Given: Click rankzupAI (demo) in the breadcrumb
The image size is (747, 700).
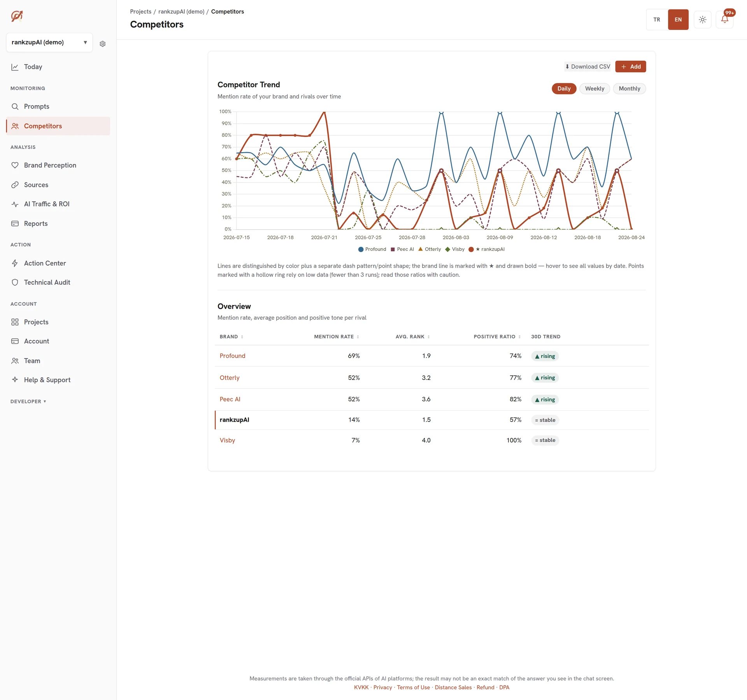Looking at the screenshot, I should pyautogui.click(x=181, y=12).
